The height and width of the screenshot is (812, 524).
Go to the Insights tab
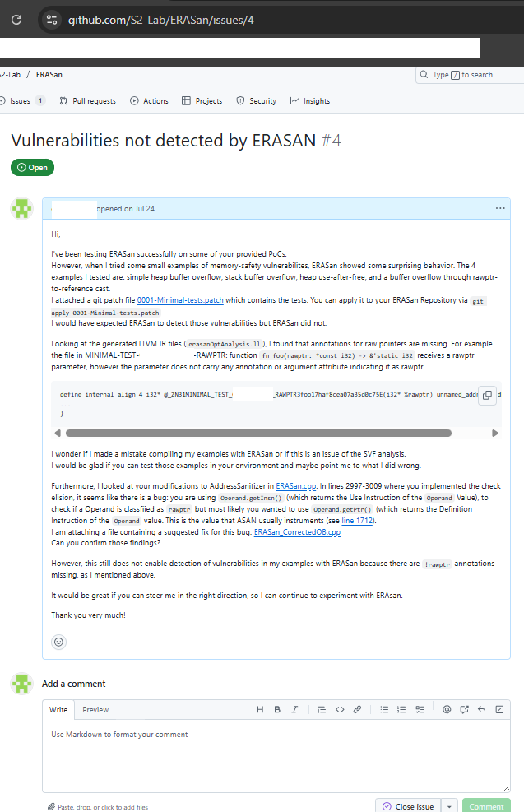click(x=310, y=101)
